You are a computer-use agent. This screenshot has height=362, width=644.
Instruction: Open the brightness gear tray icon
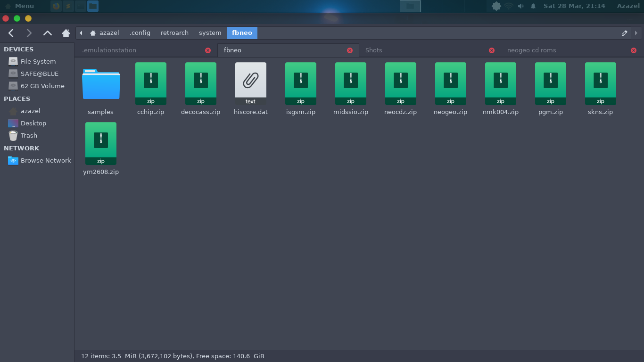coord(496,6)
